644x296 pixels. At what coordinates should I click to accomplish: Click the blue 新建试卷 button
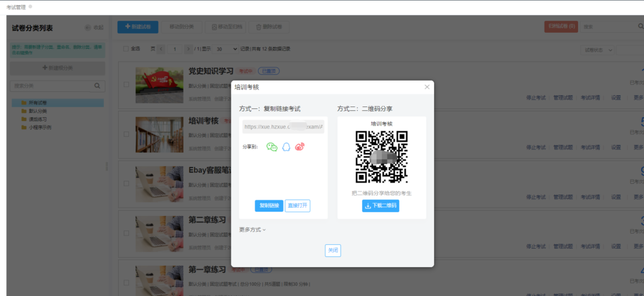point(138,26)
